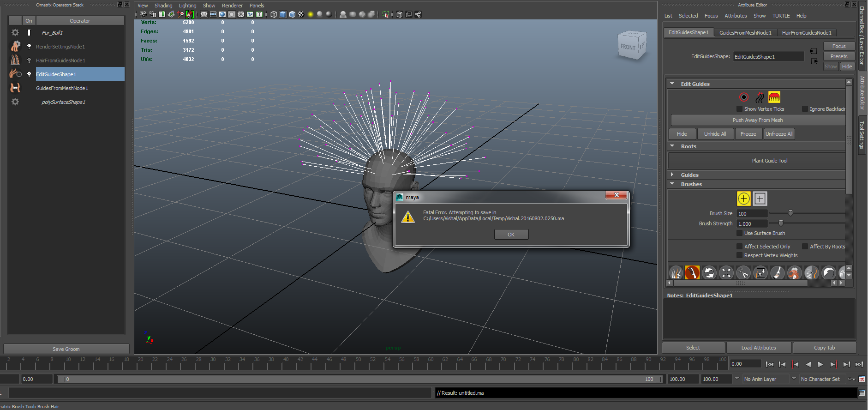Click the textured checker sphere icon
The width and height of the screenshot is (868, 410).
click(301, 14)
